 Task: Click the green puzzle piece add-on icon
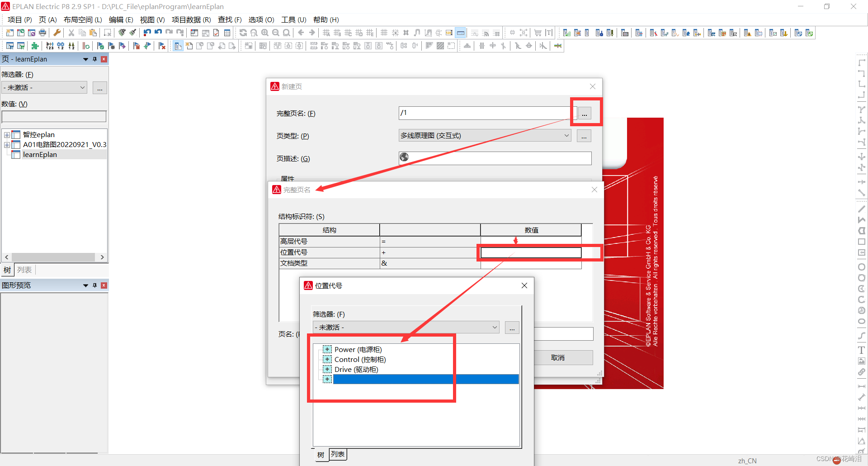tap(35, 46)
